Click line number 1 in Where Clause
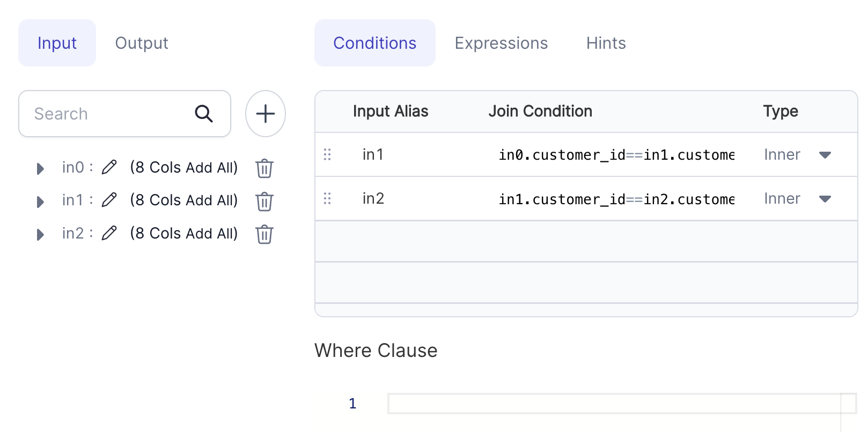868x432 pixels. point(352,404)
